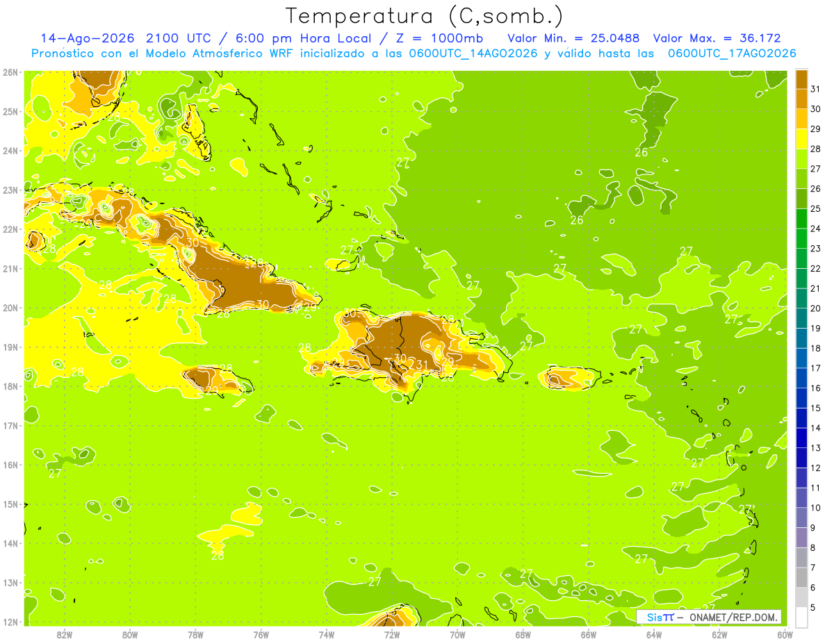
Task: Pick the lime swatch between 27 and 28
Action: coord(801,158)
